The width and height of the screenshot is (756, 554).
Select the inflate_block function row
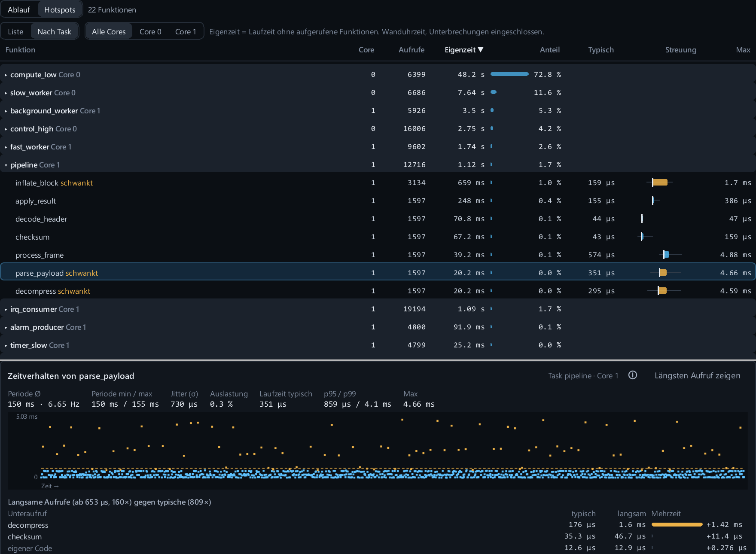point(378,183)
